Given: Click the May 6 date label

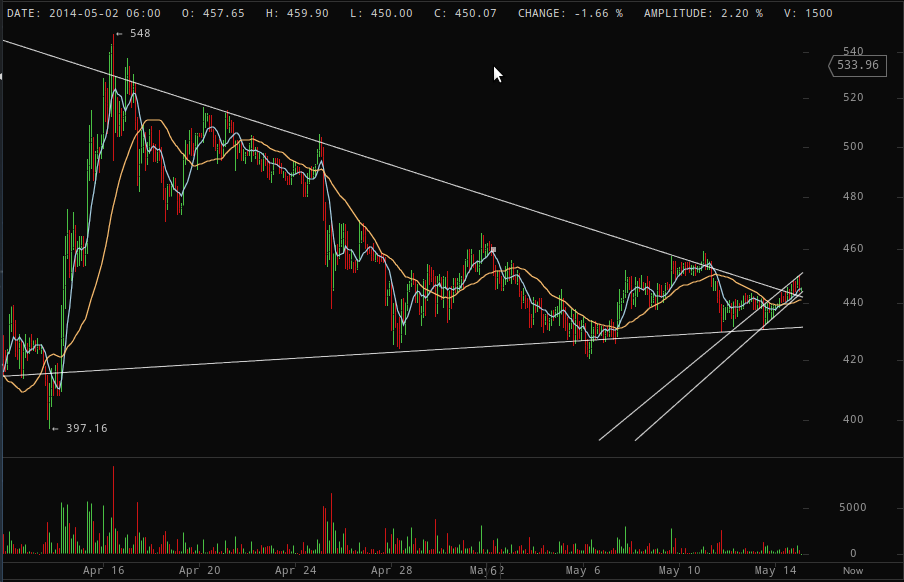Looking at the screenshot, I should [x=583, y=570].
